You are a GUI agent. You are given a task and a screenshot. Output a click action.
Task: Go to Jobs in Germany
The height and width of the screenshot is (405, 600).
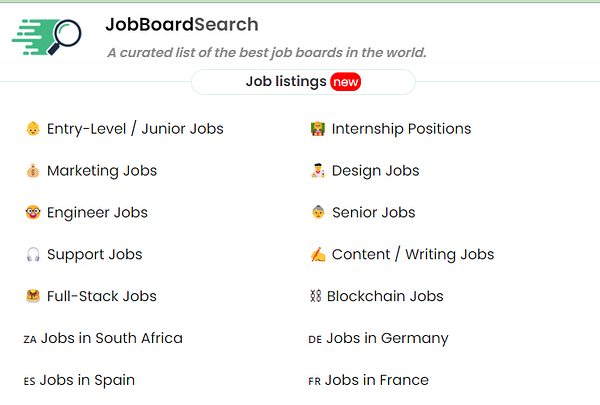tap(387, 338)
